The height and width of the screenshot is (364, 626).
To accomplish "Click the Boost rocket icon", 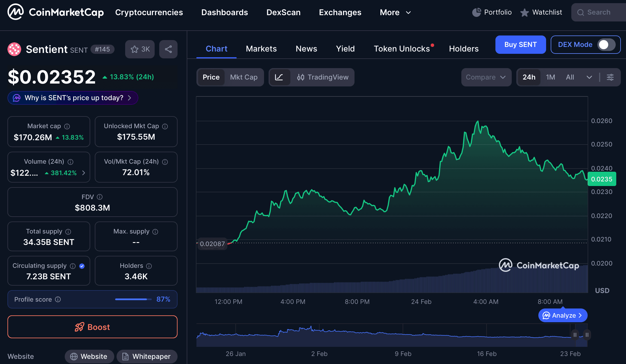I will (80, 327).
